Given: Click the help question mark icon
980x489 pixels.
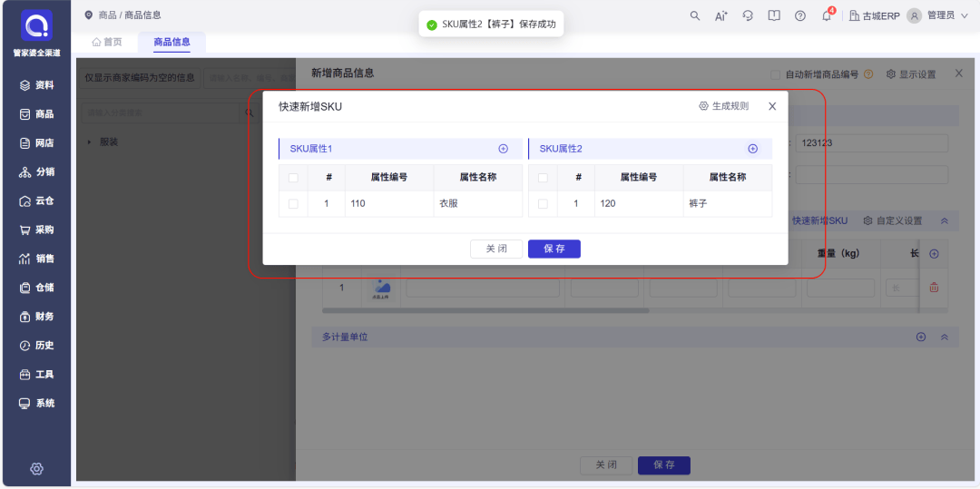Looking at the screenshot, I should pyautogui.click(x=800, y=15).
